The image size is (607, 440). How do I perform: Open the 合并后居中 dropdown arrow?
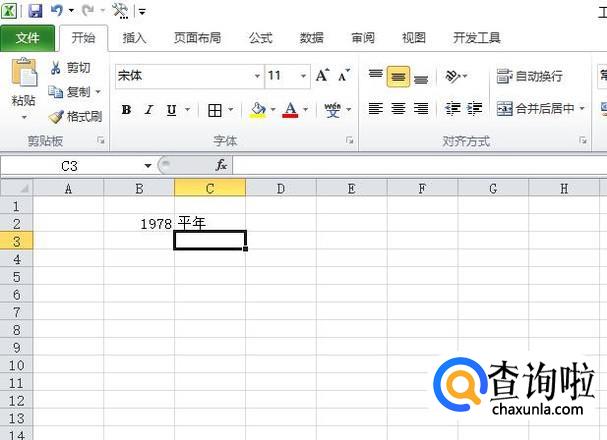click(x=582, y=108)
